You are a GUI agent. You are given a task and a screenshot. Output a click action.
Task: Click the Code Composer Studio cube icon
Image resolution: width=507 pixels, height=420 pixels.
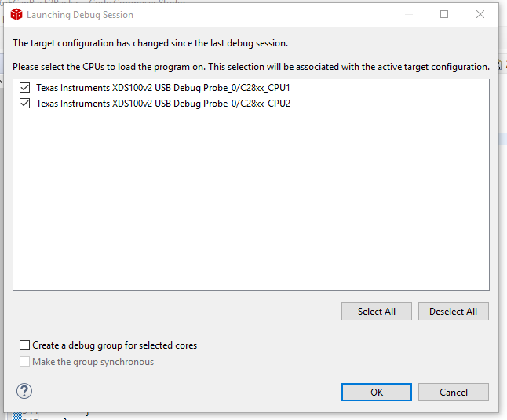click(x=16, y=15)
